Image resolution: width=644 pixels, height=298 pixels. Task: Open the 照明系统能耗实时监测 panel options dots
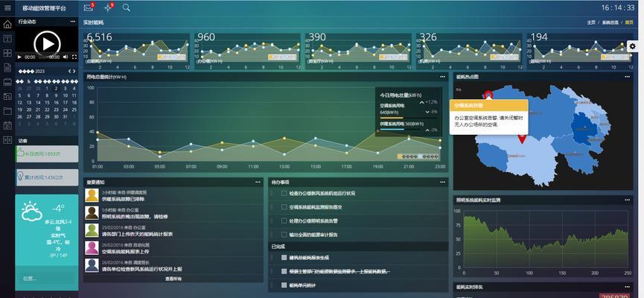pos(627,200)
